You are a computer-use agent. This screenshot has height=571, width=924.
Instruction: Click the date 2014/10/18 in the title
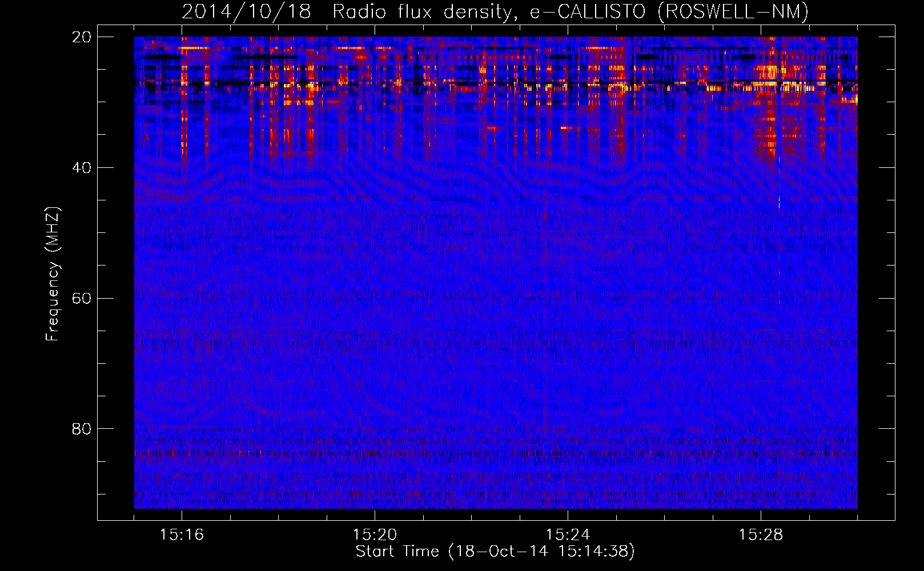pyautogui.click(x=246, y=11)
